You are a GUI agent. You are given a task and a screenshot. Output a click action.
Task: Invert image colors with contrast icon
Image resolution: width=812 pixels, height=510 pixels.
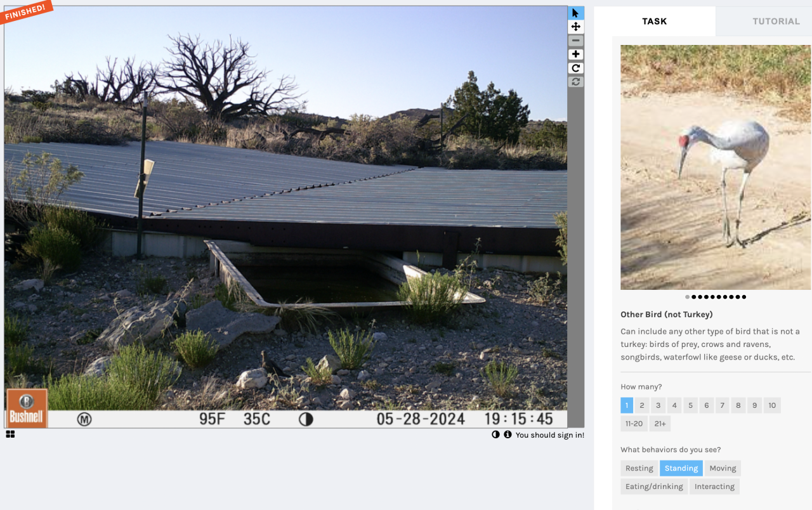pos(495,435)
